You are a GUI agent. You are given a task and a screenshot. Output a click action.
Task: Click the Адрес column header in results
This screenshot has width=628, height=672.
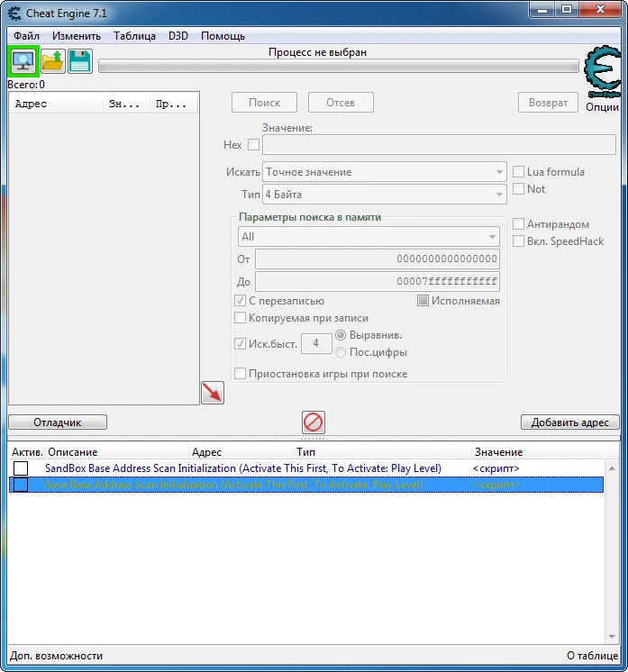click(x=56, y=104)
